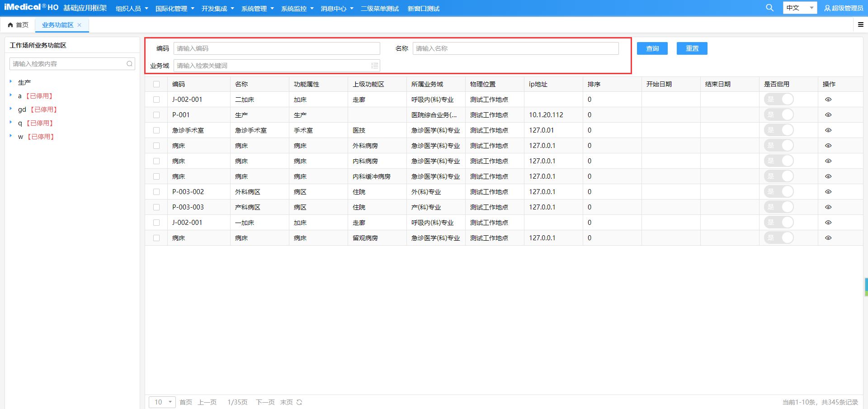View details of 急诊手术室 via eye icon
This screenshot has width=868, height=409.
point(828,130)
